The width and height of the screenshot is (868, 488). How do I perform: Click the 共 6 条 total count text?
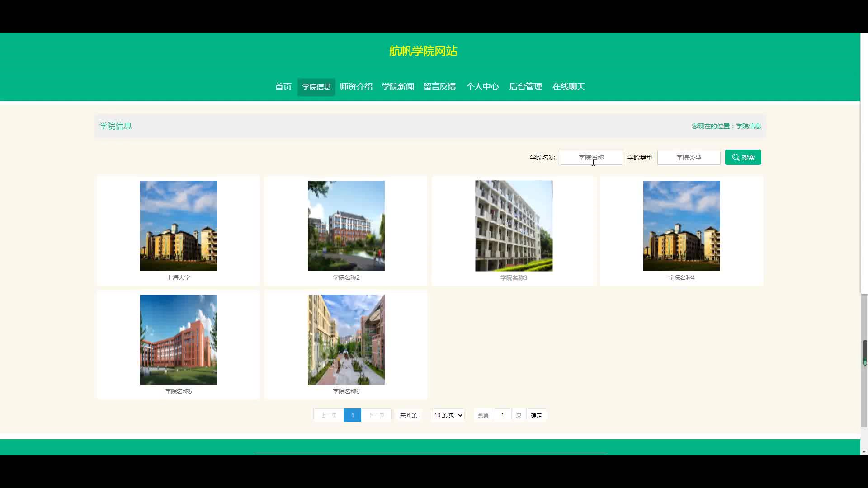[409, 415]
